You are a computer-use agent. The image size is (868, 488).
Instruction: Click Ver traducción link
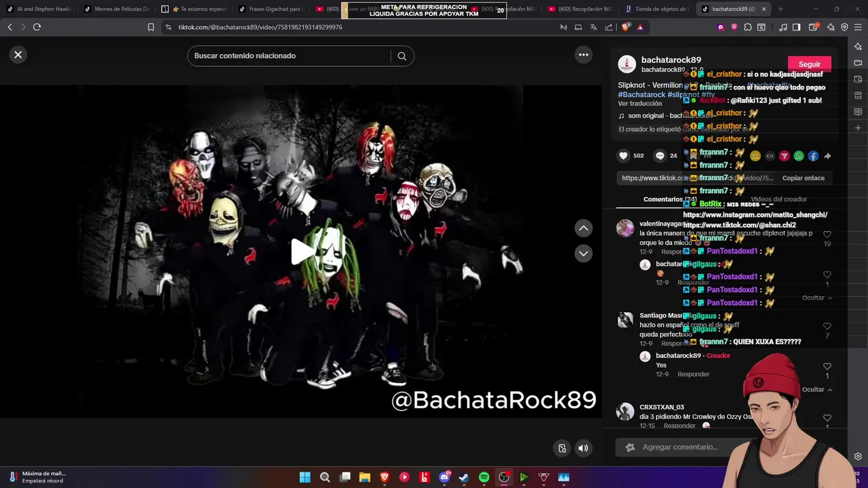(x=639, y=104)
